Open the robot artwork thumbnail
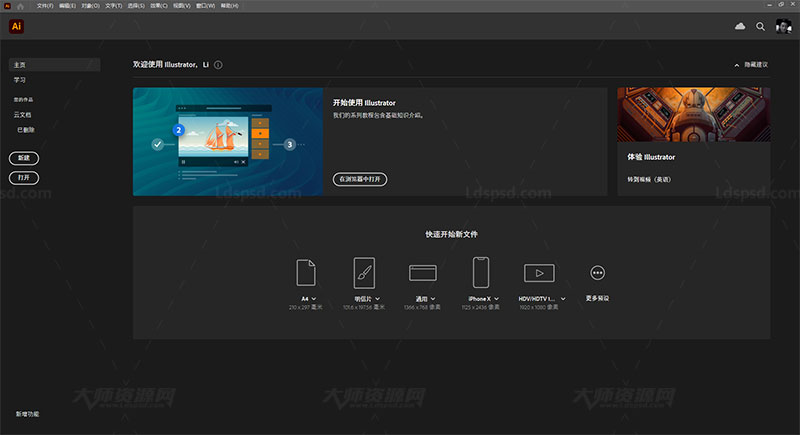 coord(694,115)
